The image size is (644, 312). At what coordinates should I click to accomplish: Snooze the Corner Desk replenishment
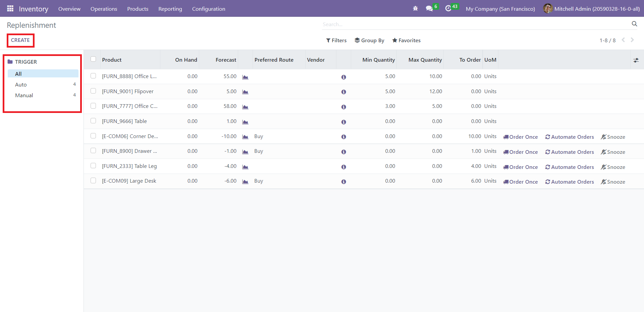click(613, 137)
